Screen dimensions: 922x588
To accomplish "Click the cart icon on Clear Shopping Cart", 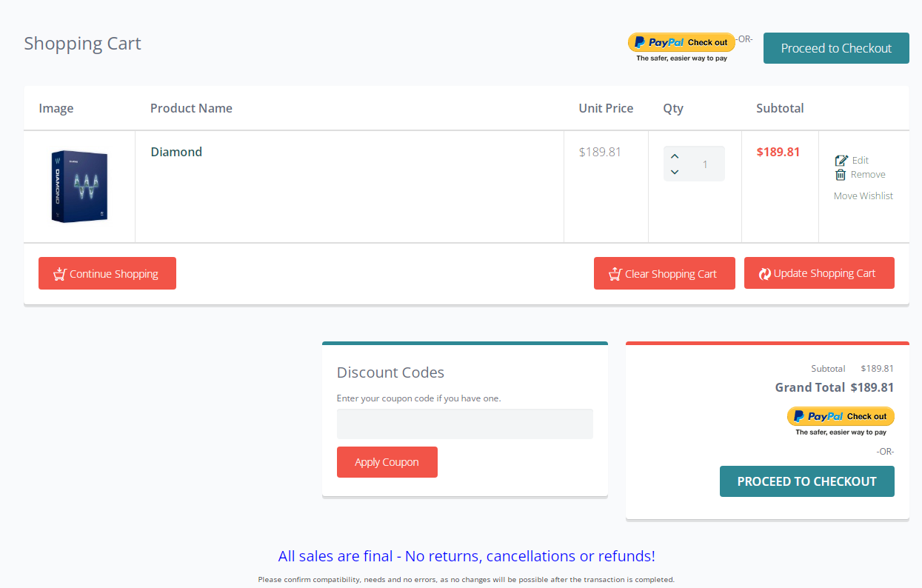I will click(x=615, y=274).
